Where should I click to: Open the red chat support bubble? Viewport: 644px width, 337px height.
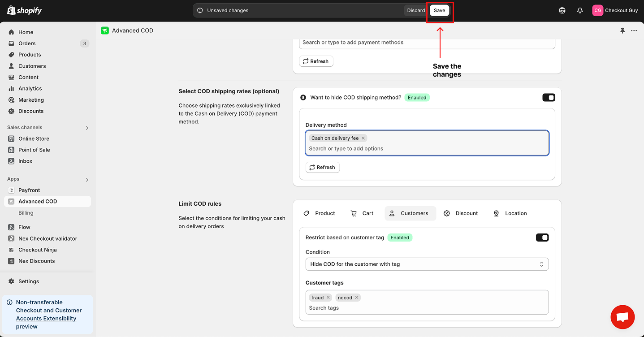pyautogui.click(x=622, y=317)
